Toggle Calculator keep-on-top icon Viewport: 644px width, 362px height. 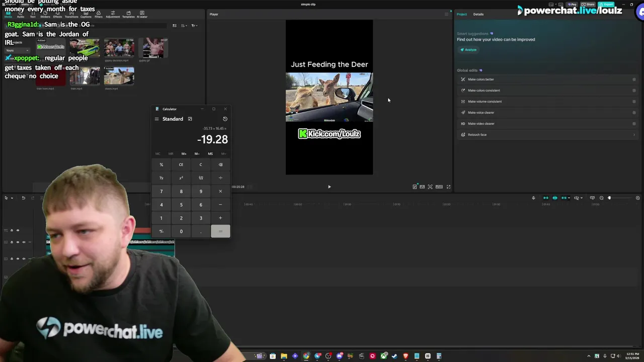click(190, 119)
